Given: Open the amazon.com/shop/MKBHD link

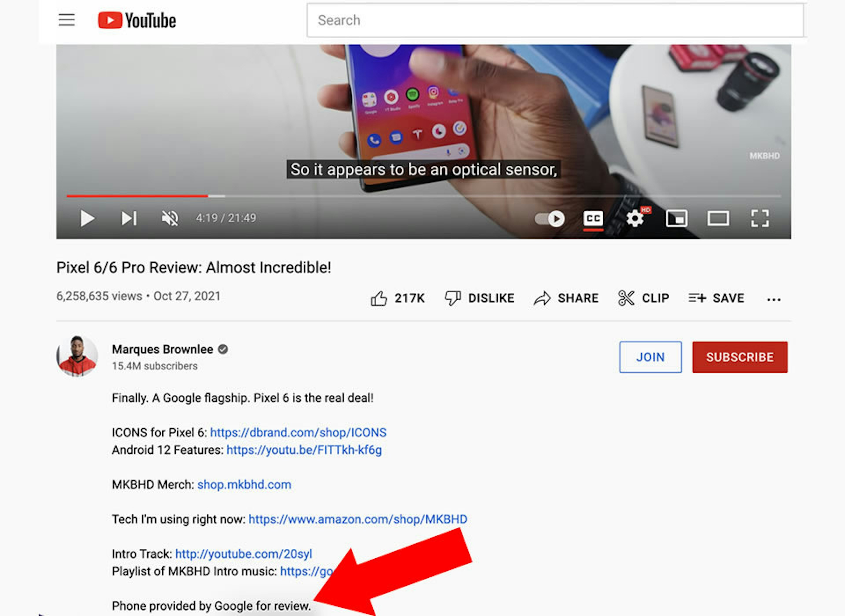Looking at the screenshot, I should [358, 519].
